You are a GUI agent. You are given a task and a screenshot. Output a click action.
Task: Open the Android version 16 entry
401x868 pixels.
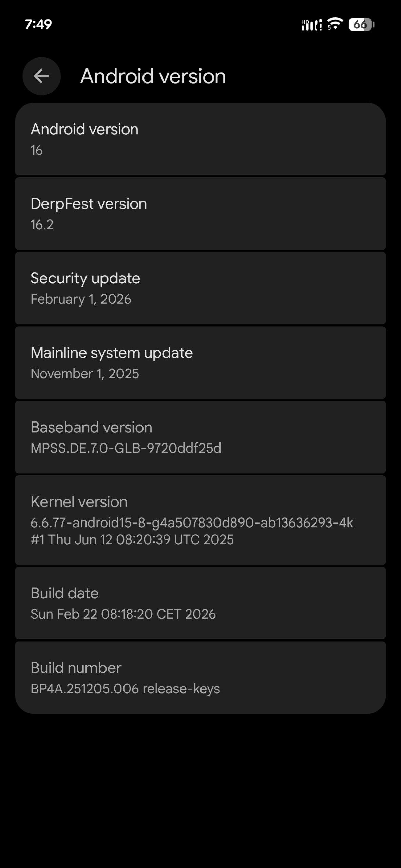(200, 139)
